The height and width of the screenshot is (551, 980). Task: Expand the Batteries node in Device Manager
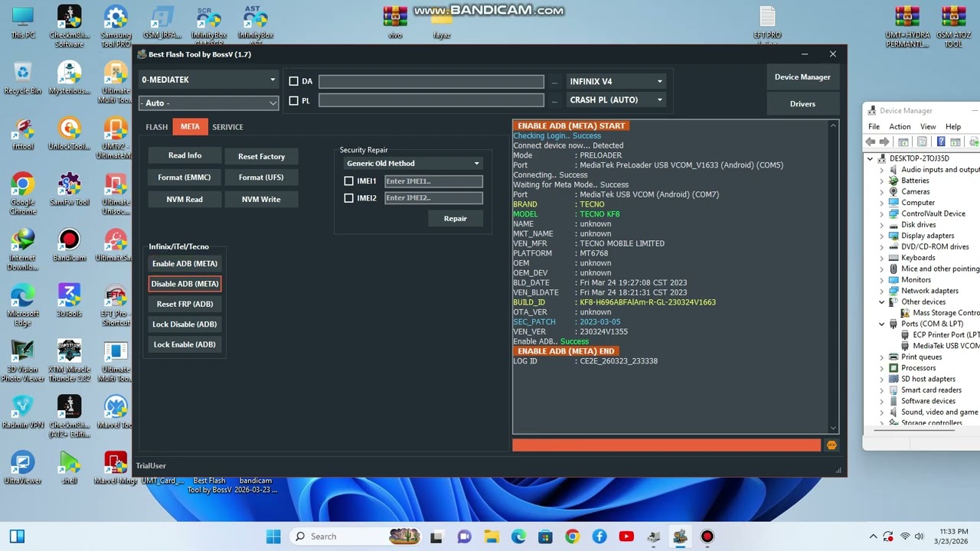(881, 181)
